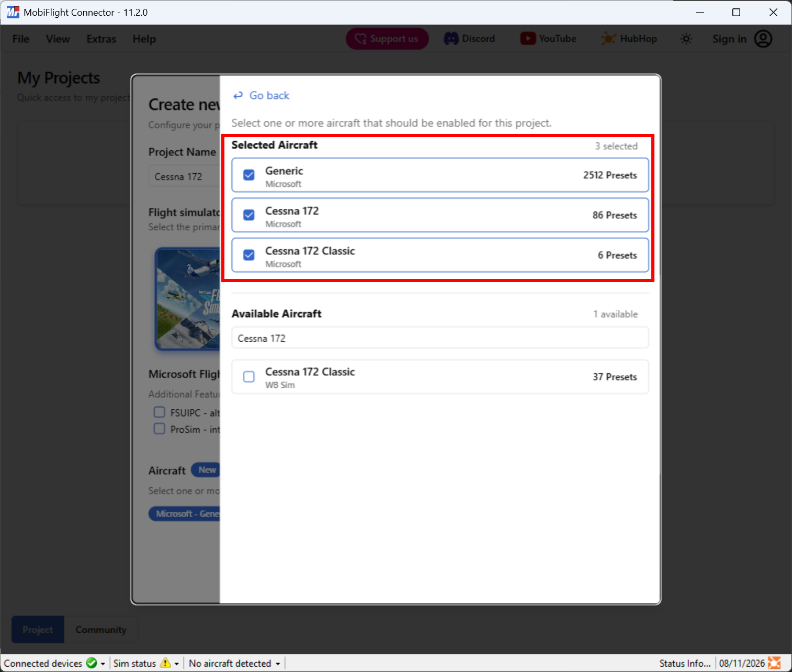Click the 86 Presets count text
Screen dimensions: 792x672
(615, 215)
